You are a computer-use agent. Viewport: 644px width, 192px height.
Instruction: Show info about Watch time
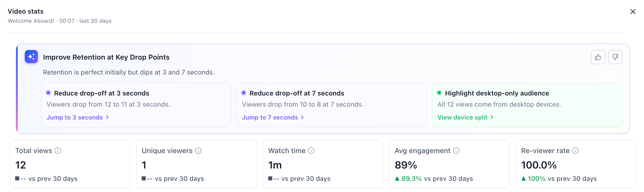(311, 151)
